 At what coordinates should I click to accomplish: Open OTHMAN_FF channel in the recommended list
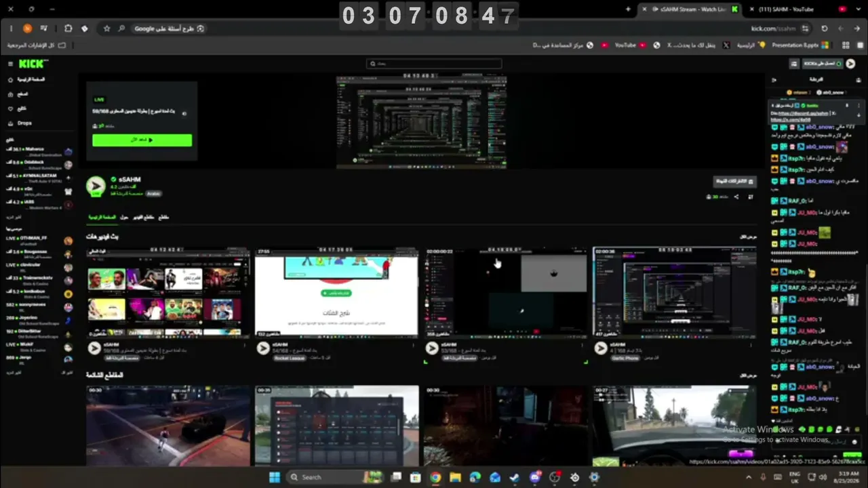[39, 240]
